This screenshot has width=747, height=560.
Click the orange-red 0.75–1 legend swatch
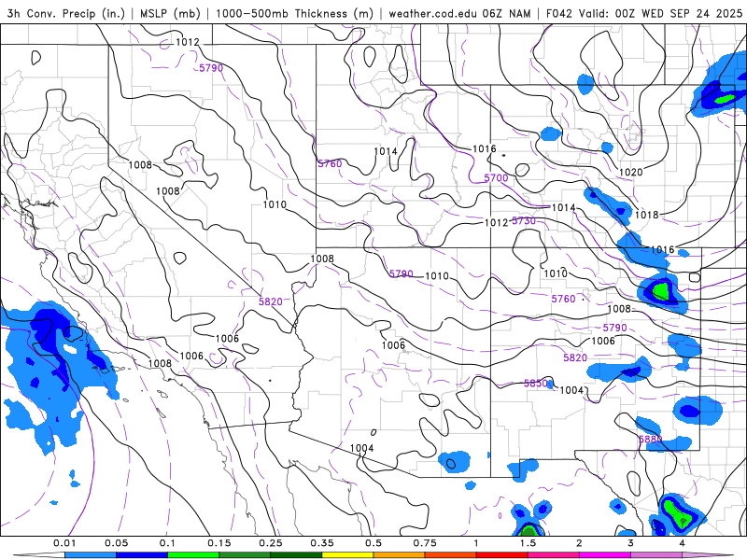(451, 555)
